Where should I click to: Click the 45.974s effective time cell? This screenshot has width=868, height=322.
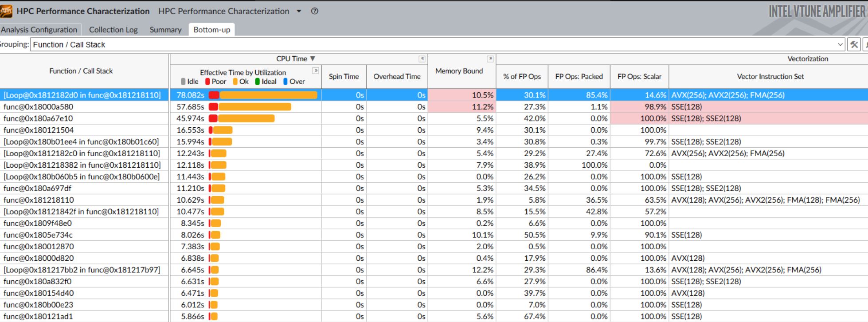246,118
